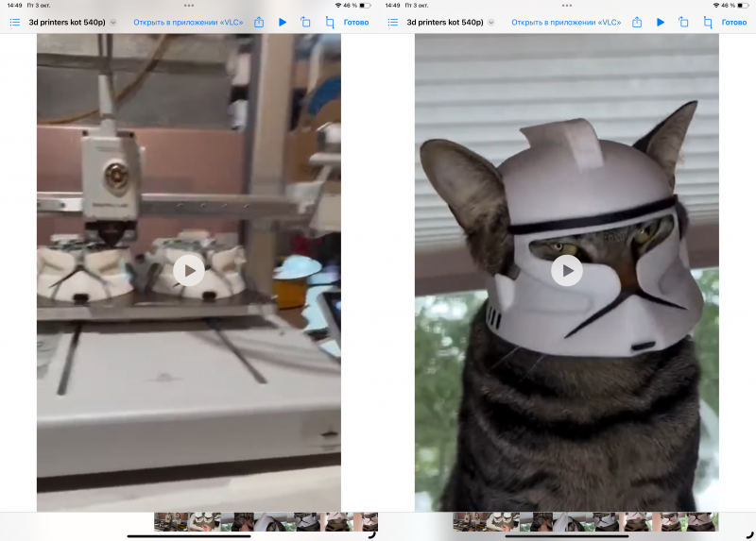
Task: Scrub the left pane video frame strip
Action: pyautogui.click(x=266, y=522)
